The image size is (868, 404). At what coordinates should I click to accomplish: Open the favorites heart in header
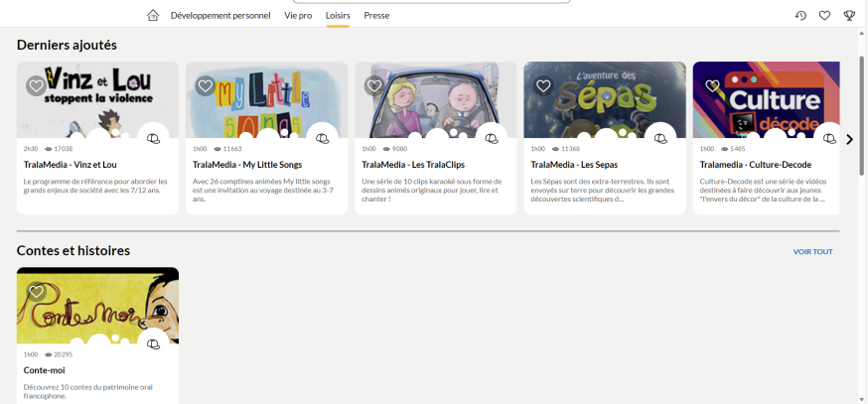point(825,16)
